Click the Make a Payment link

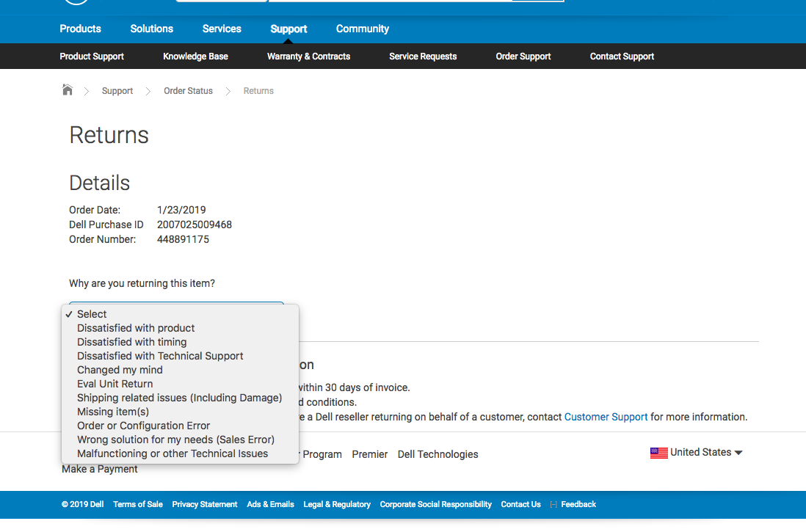pos(99,468)
